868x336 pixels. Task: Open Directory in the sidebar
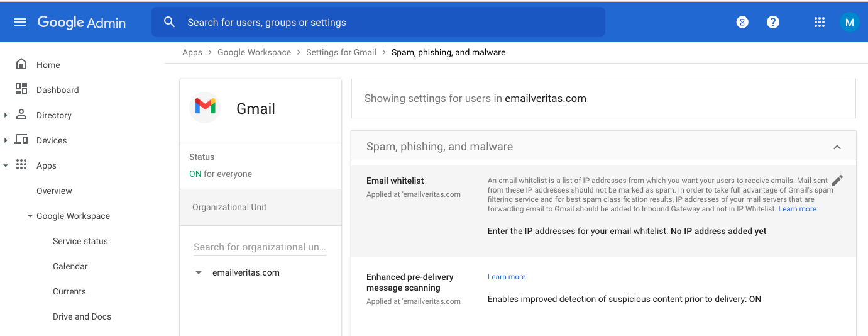54,115
